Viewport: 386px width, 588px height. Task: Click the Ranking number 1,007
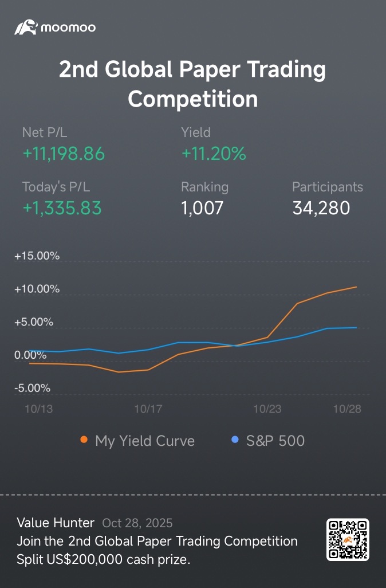tap(202, 208)
